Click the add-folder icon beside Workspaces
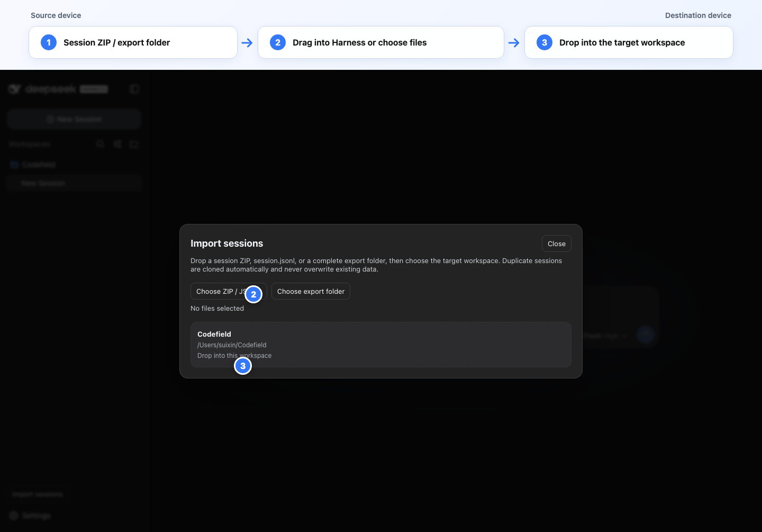This screenshot has height=532, width=762. [x=134, y=144]
